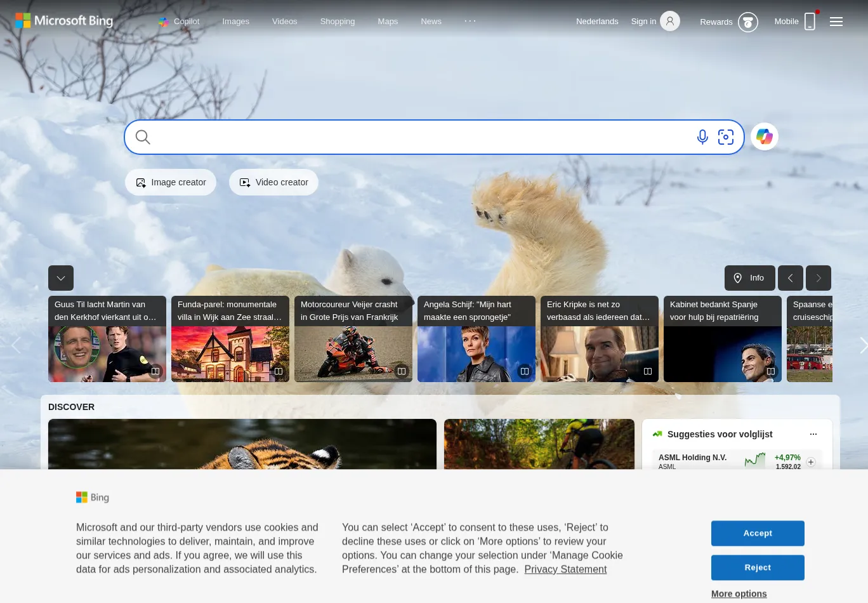The width and height of the screenshot is (868, 603).
Task: Open the Rewards link
Action: pos(716,22)
